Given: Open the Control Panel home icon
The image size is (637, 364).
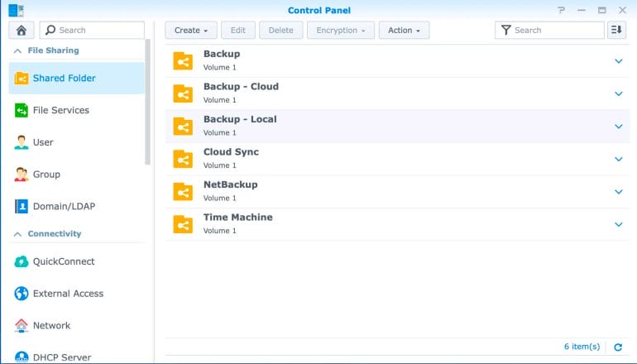Looking at the screenshot, I should pos(22,30).
